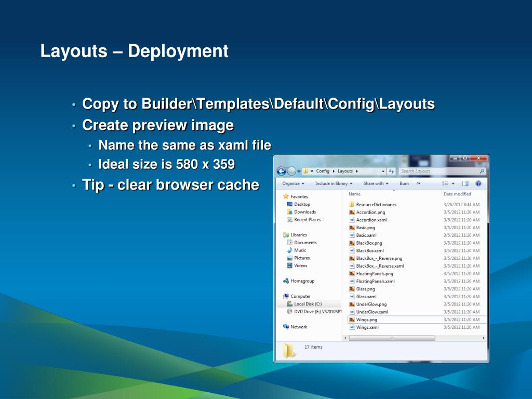The image size is (532, 399).
Task: Open the recent locations dropdown arrow
Action: [x=299, y=171]
